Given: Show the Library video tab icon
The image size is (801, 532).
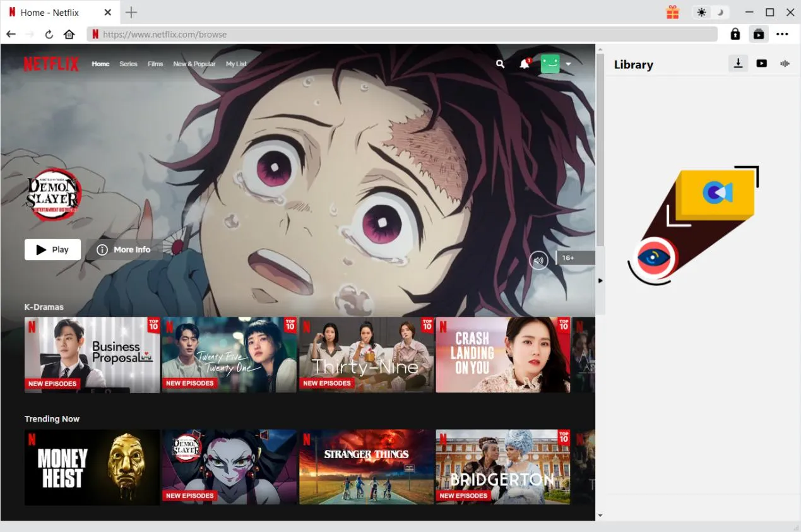Looking at the screenshot, I should [x=762, y=63].
